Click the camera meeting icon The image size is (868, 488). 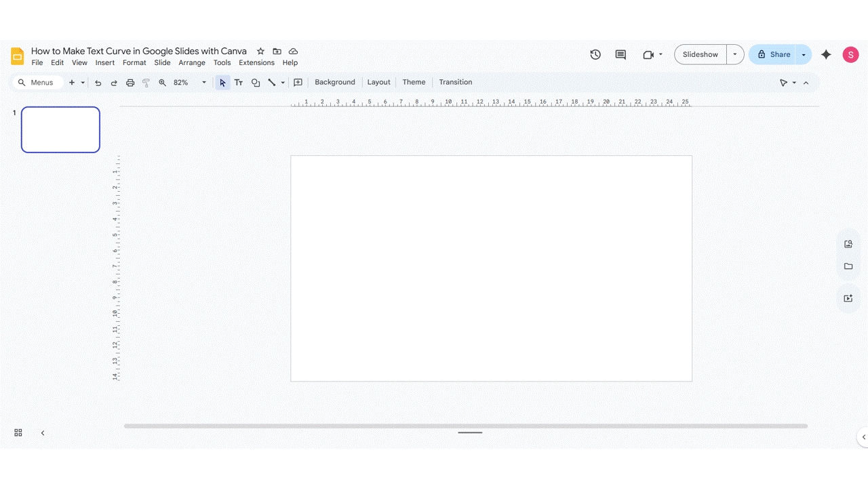(x=648, y=55)
